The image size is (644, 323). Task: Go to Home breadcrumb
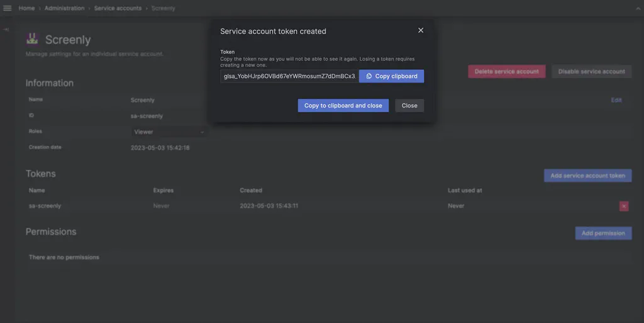pos(26,8)
